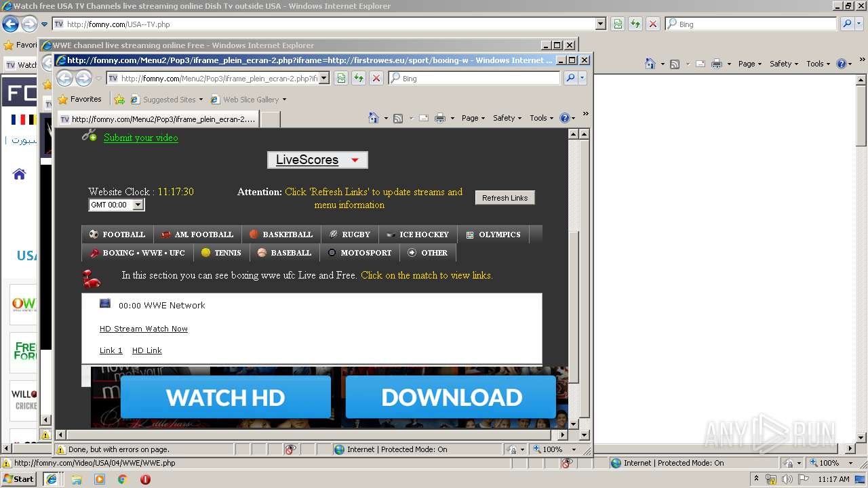Click Stop icon in main IE window
Screen dimensions: 868x488
click(x=652, y=24)
